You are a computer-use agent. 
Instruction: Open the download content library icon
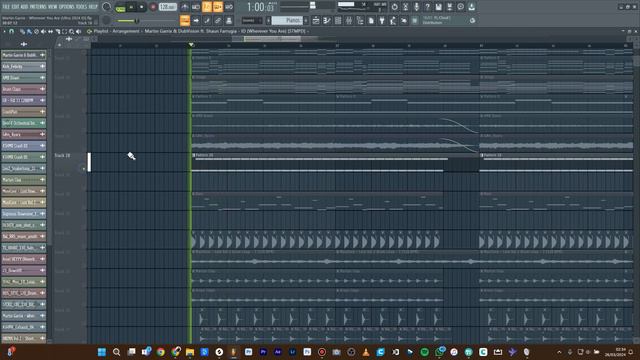[x=471, y=7]
